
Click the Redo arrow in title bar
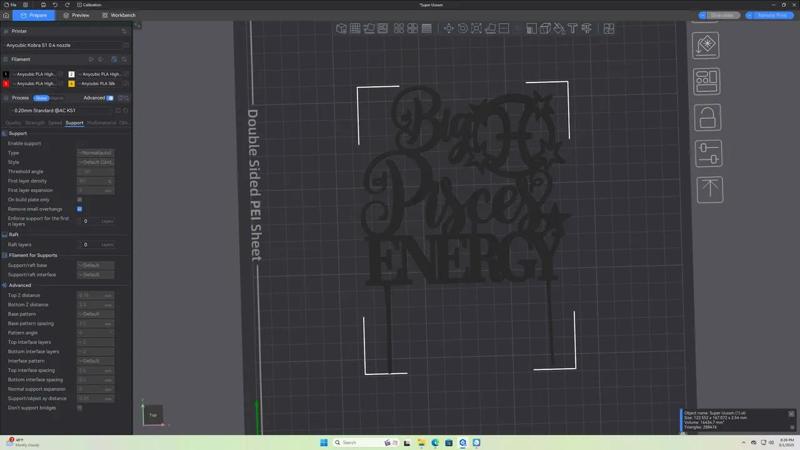(x=67, y=5)
